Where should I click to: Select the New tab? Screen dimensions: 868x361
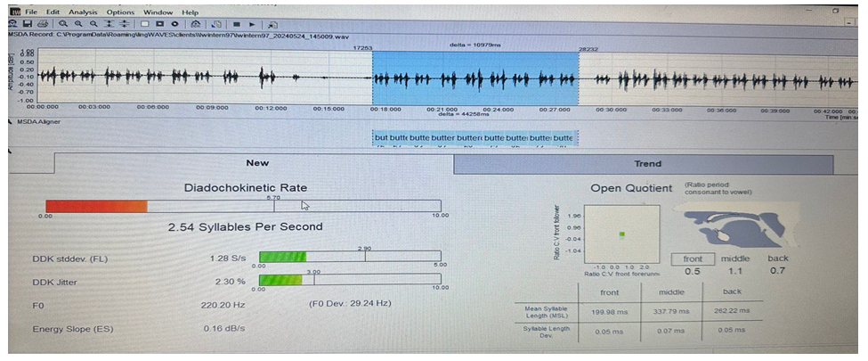click(256, 163)
